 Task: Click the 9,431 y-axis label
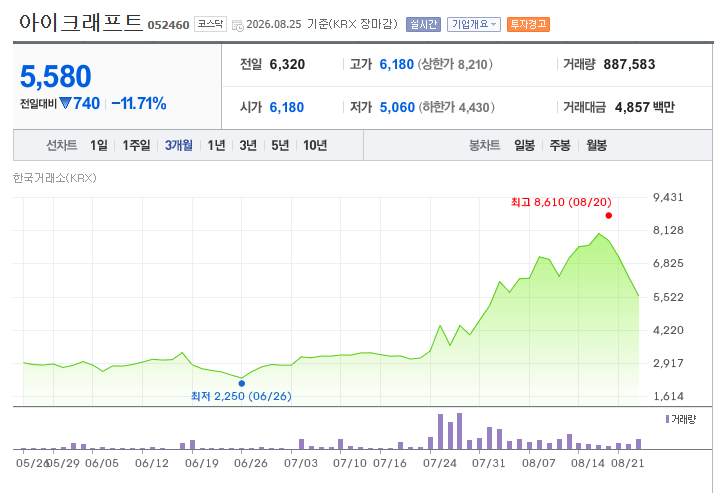click(668, 197)
